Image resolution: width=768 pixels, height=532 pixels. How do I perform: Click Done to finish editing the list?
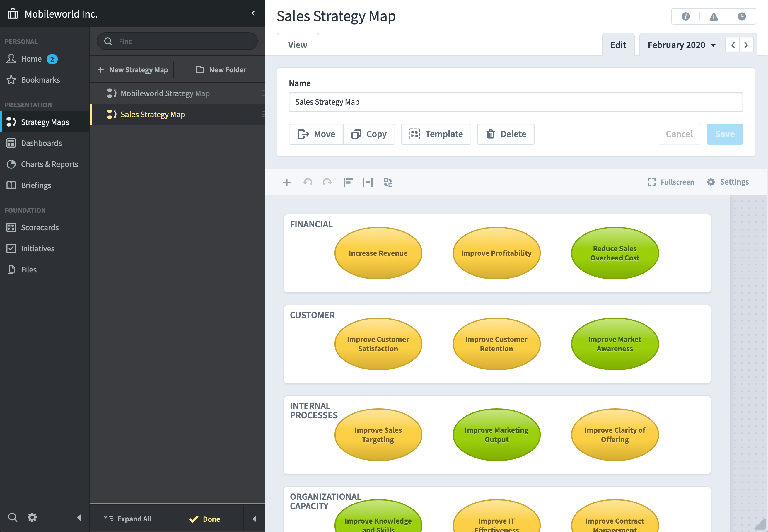204,519
